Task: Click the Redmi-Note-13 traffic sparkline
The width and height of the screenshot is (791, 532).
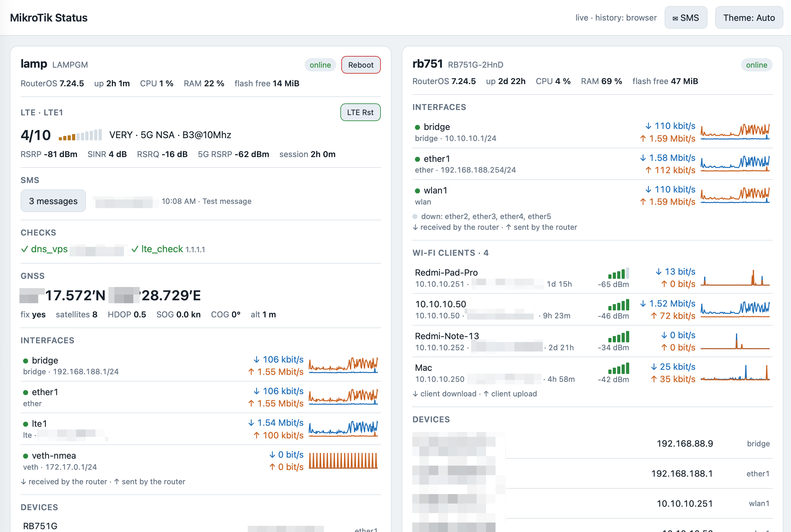Action: click(x=735, y=341)
